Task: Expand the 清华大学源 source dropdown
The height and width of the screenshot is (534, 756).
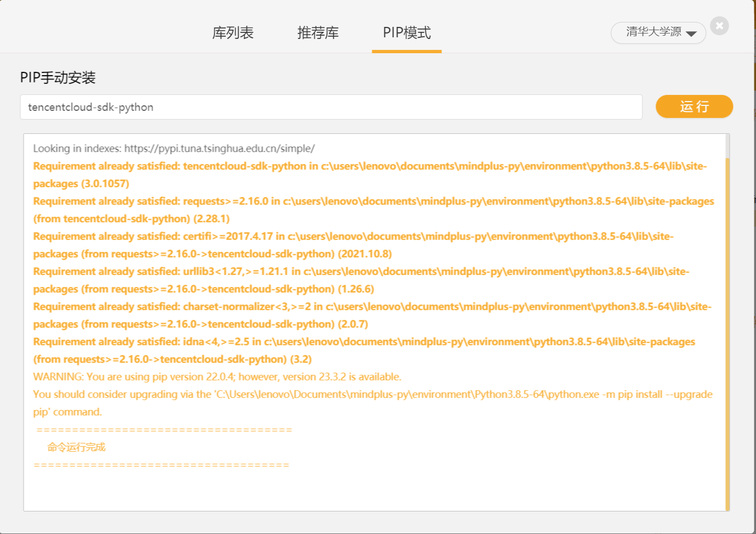Action: pos(658,33)
